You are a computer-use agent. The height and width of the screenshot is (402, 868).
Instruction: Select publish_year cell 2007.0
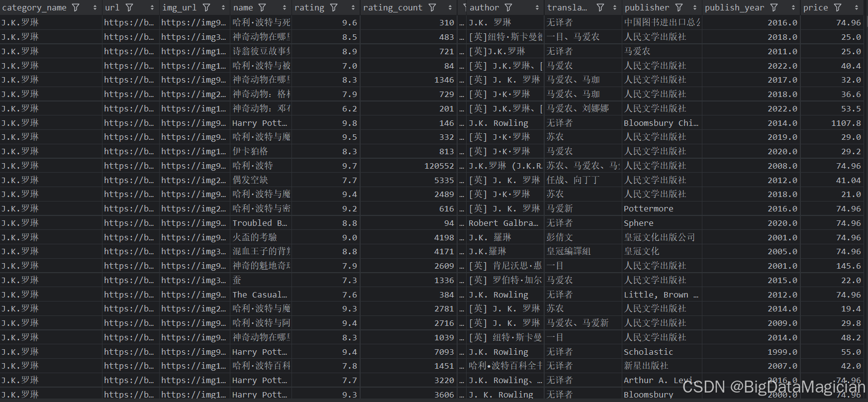point(782,366)
